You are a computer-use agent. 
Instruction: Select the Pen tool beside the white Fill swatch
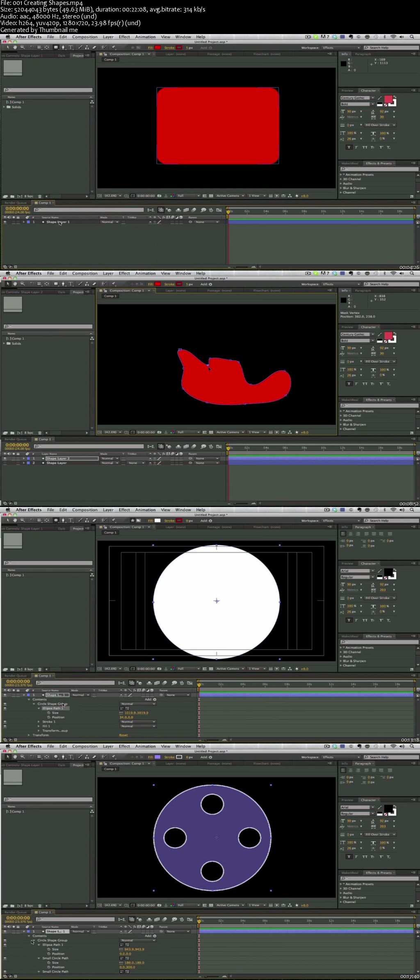(x=63, y=520)
